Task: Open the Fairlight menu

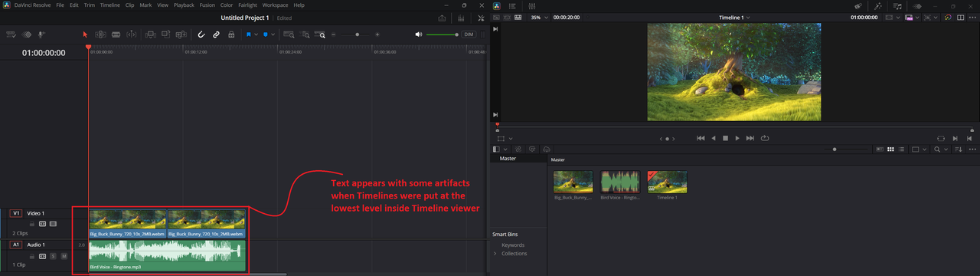Action: pyautogui.click(x=247, y=5)
